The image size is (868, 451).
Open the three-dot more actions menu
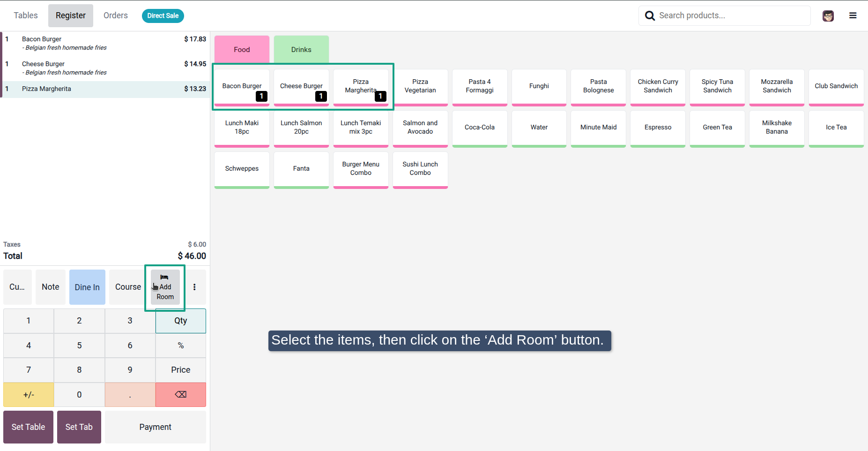click(x=194, y=287)
